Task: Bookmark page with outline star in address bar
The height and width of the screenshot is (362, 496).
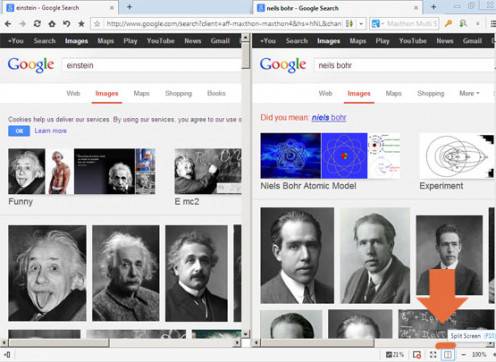Action: point(97,24)
